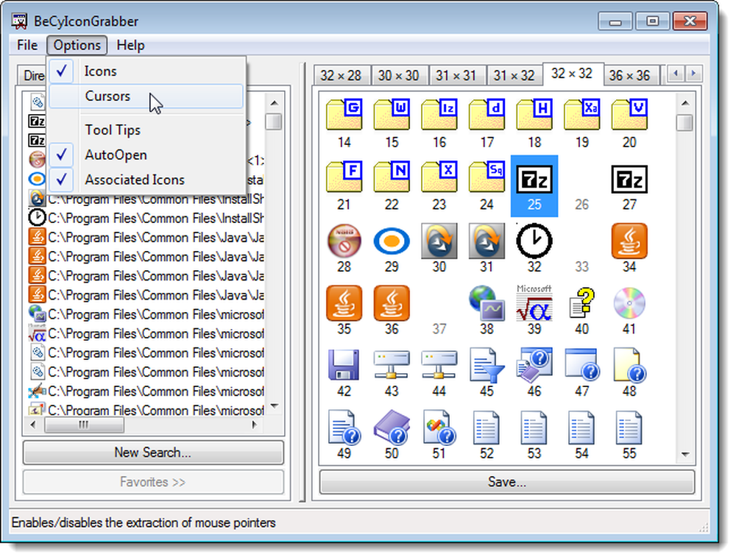Click the Save button
736x560 pixels.
507,482
